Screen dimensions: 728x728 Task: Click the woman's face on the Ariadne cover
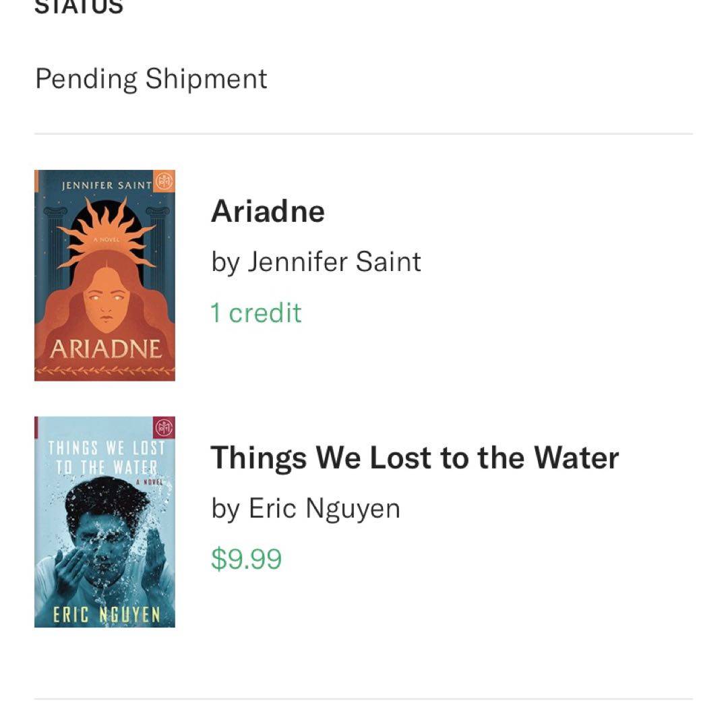105,303
